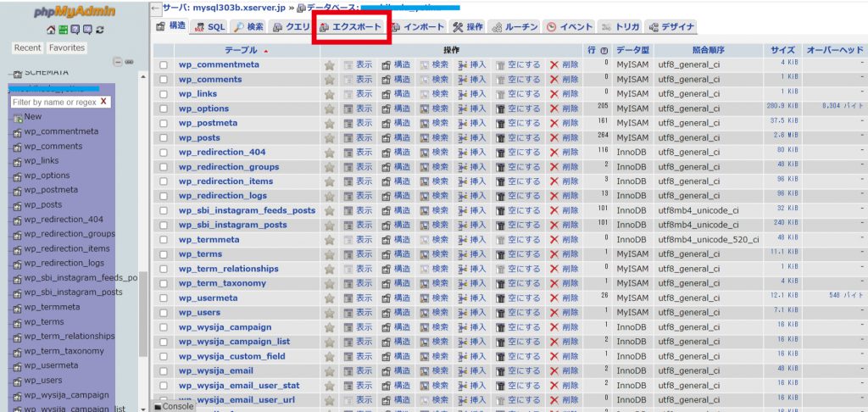This screenshot has height=412, width=868.
Task: Click wp_links table icon in navigation tree
Action: 18,162
